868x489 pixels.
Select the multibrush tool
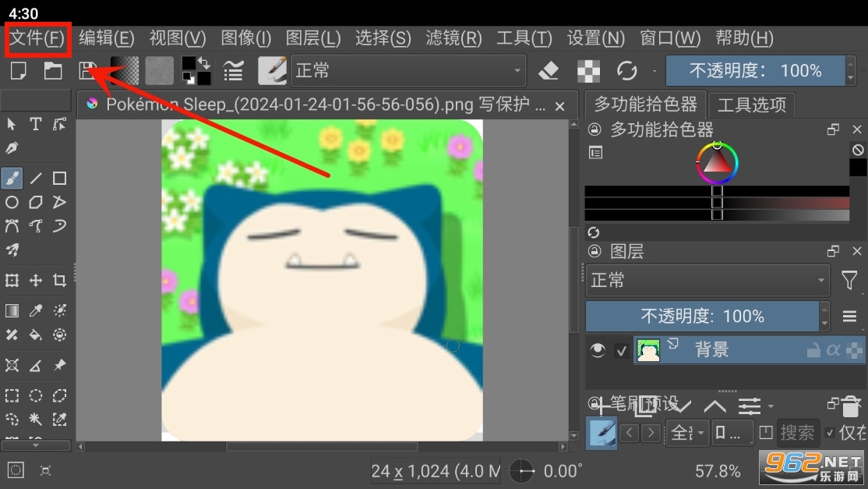point(12,250)
